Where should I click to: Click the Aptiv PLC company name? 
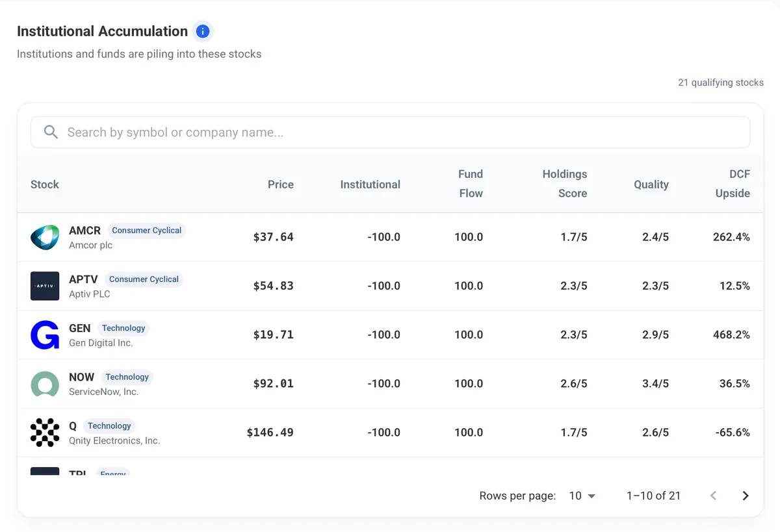[90, 294]
